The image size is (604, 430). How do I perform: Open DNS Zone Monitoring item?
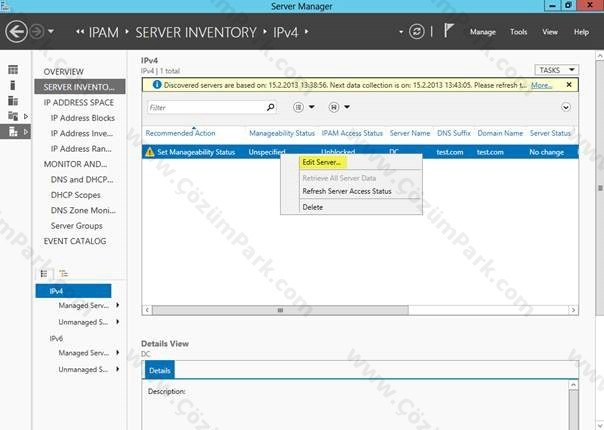(83, 210)
